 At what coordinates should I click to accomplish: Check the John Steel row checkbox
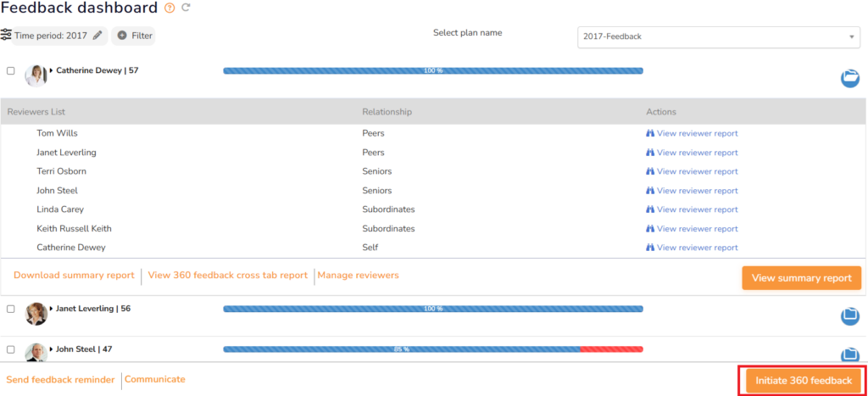point(11,349)
